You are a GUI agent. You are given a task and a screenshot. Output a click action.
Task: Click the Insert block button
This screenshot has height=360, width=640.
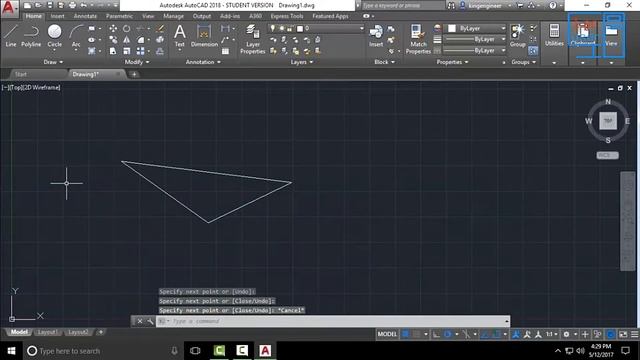(x=376, y=36)
